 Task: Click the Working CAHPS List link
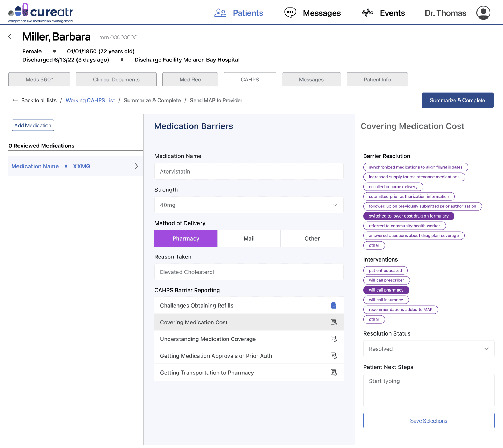[x=90, y=100]
